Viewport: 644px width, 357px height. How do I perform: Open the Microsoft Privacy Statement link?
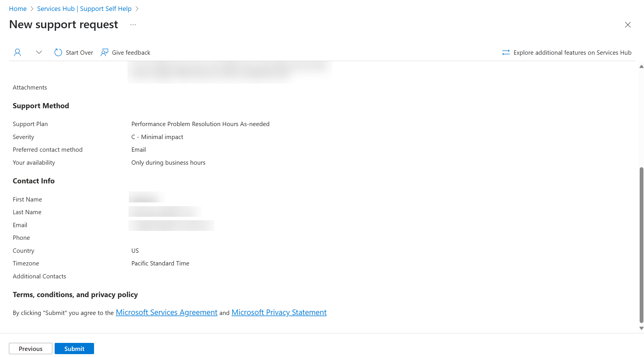(x=279, y=312)
